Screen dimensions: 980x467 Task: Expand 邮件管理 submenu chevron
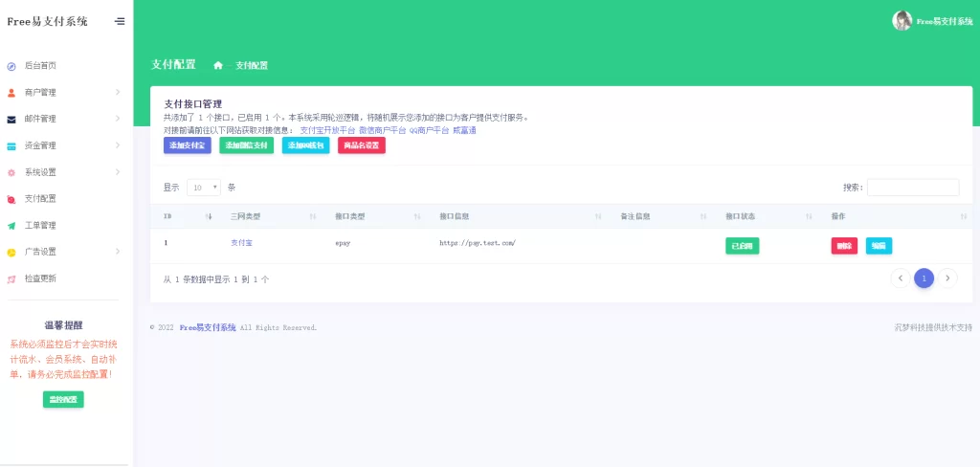point(118,119)
